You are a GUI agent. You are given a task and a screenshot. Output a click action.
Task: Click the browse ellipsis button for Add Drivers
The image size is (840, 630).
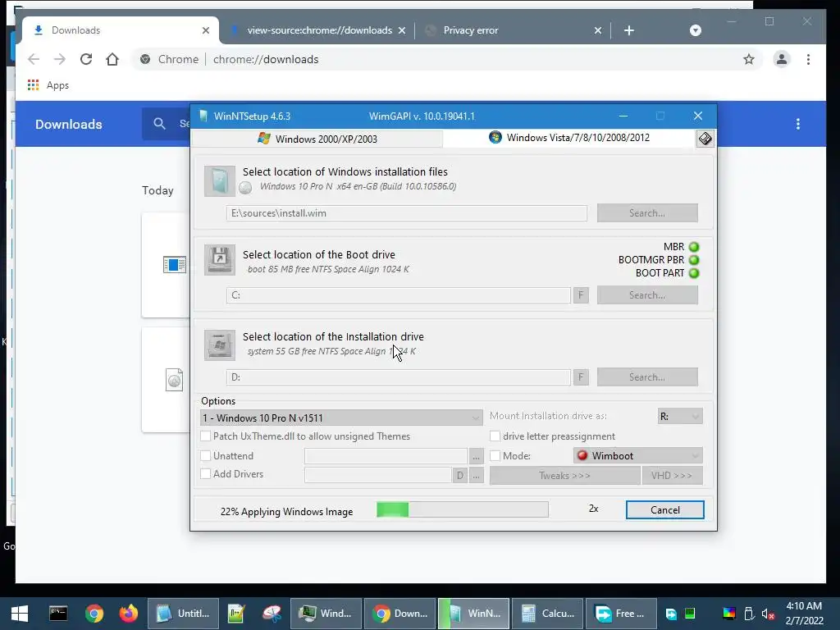476,475
